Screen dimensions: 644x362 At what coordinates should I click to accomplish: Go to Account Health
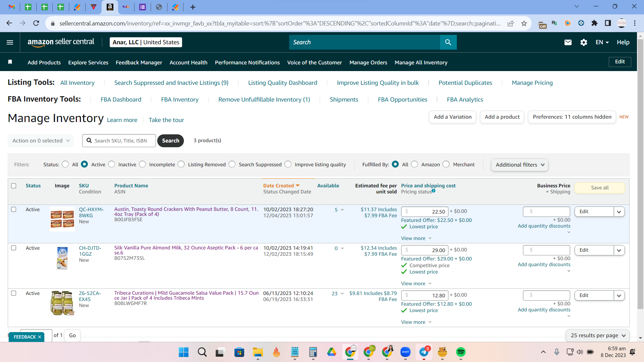[189, 62]
